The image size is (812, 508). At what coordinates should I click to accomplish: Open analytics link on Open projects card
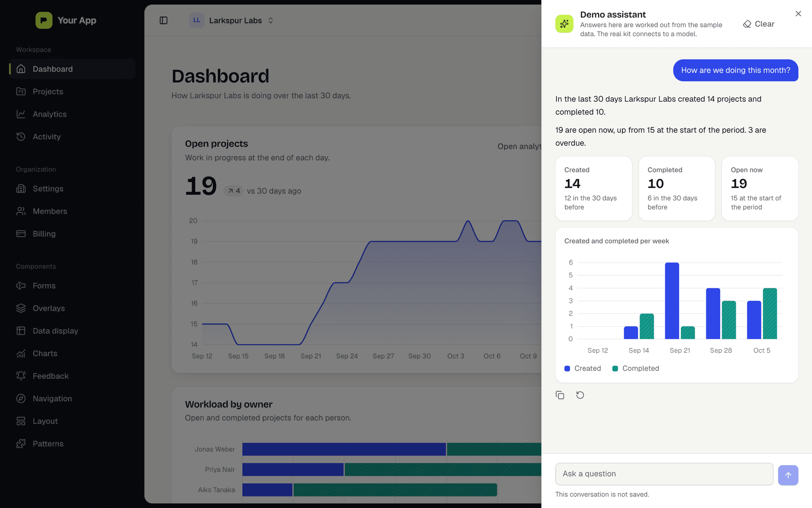pyautogui.click(x=519, y=146)
